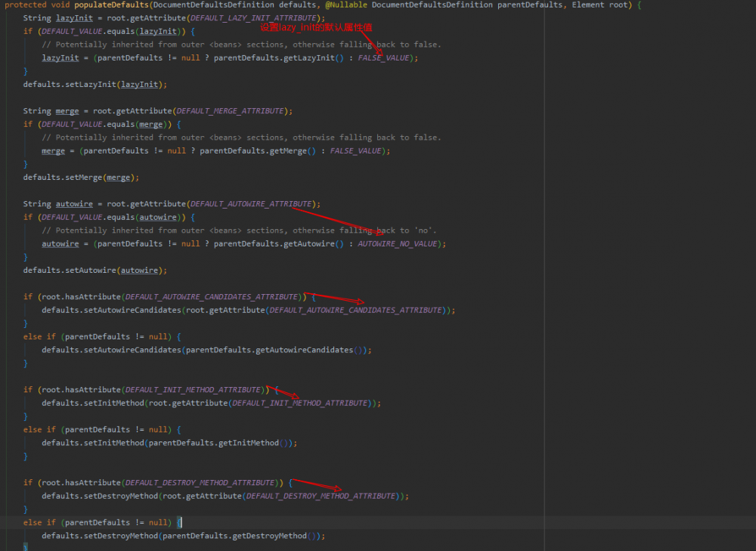This screenshot has width=756, height=551.
Task: Click the AUTOWIRE_NO_VALUE constant
Action: (398, 244)
